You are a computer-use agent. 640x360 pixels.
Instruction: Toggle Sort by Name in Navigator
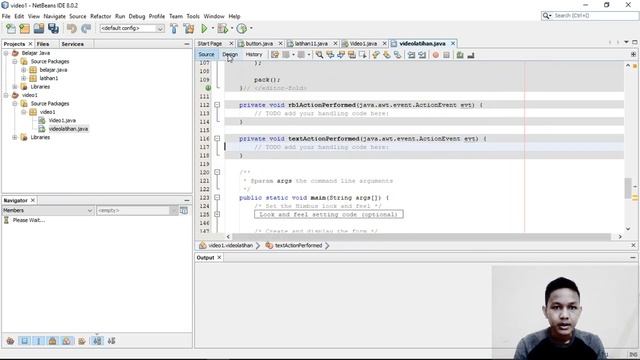point(97,341)
